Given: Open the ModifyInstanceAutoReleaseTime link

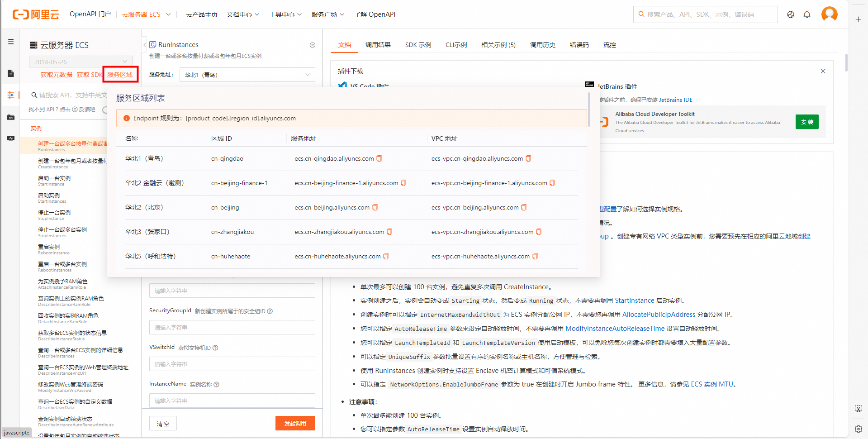Looking at the screenshot, I should (615, 329).
